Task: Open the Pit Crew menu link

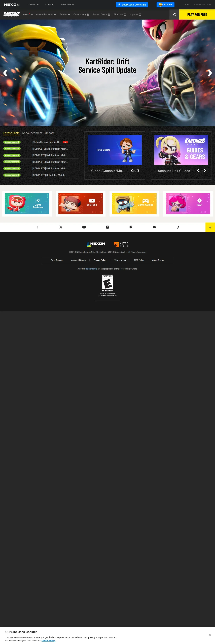Action: coord(120,15)
